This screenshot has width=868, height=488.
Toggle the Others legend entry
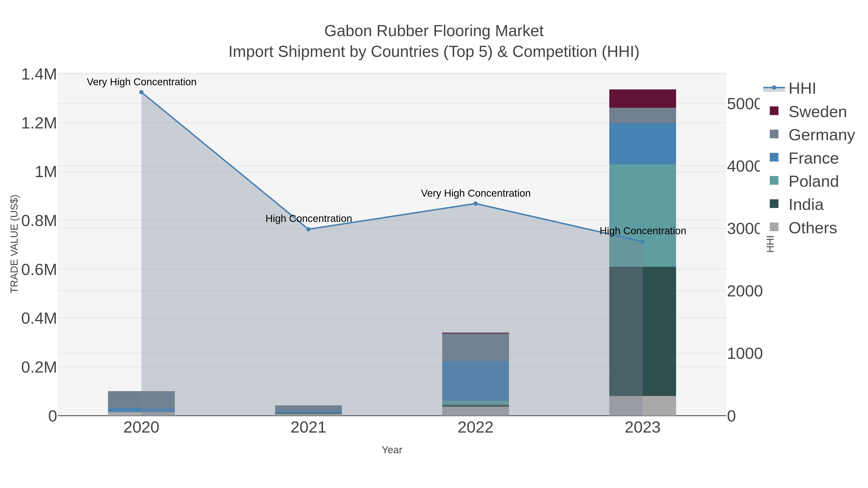(804, 228)
